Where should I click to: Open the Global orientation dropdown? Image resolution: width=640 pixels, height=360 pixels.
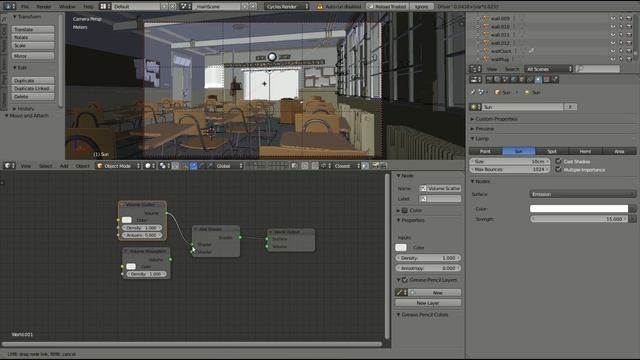click(x=229, y=166)
